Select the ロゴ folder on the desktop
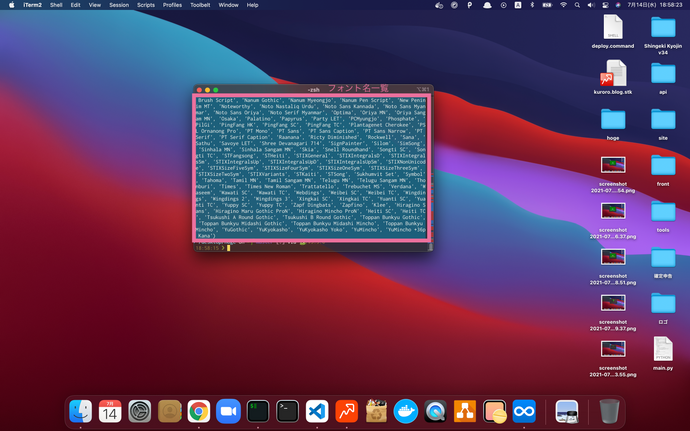Screen dimensions: 690x431 click(x=663, y=303)
